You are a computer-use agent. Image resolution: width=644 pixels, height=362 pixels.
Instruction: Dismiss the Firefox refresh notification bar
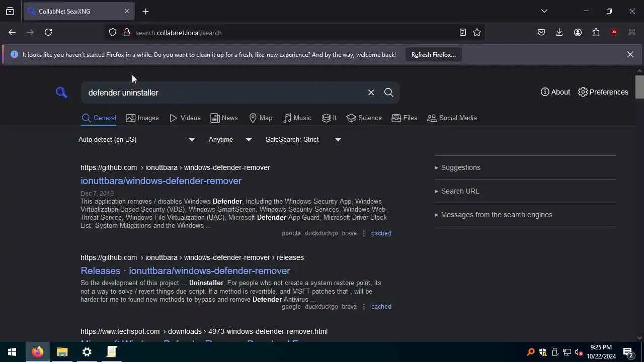point(630,54)
